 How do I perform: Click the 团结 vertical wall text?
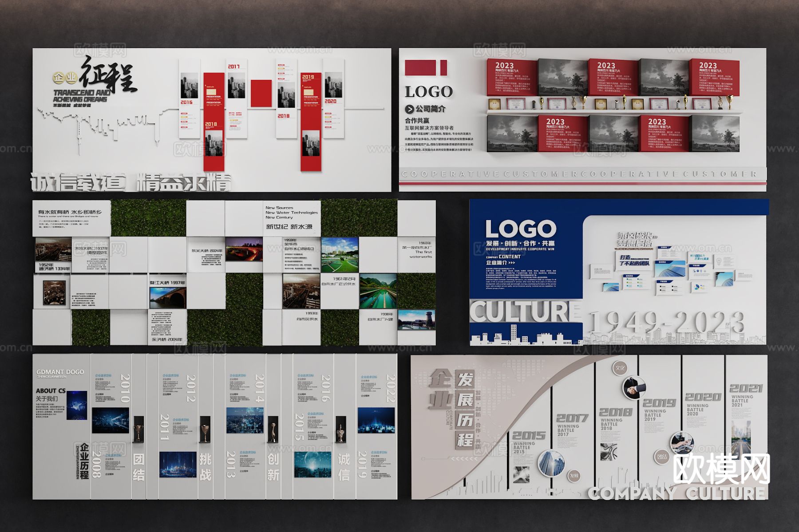[x=138, y=467]
